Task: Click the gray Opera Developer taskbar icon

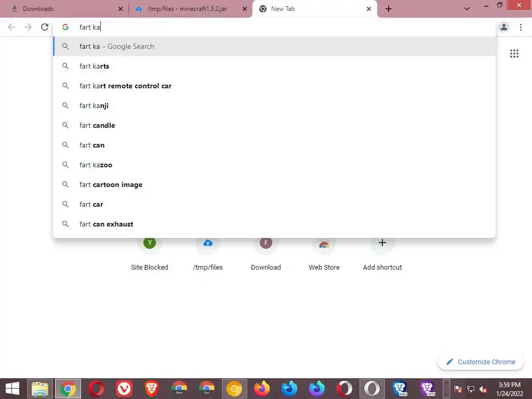Action: (372, 389)
